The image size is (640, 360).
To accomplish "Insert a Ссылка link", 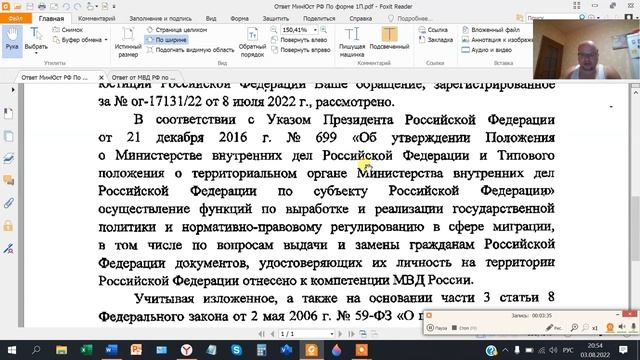I will [x=433, y=30].
